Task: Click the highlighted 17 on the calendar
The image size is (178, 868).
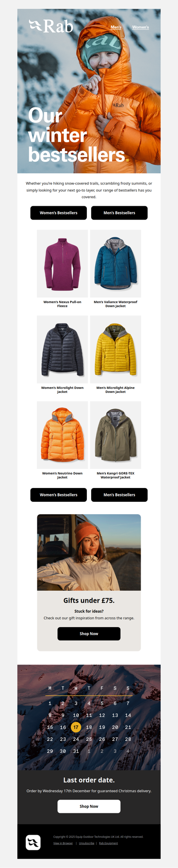Action: coord(76,728)
